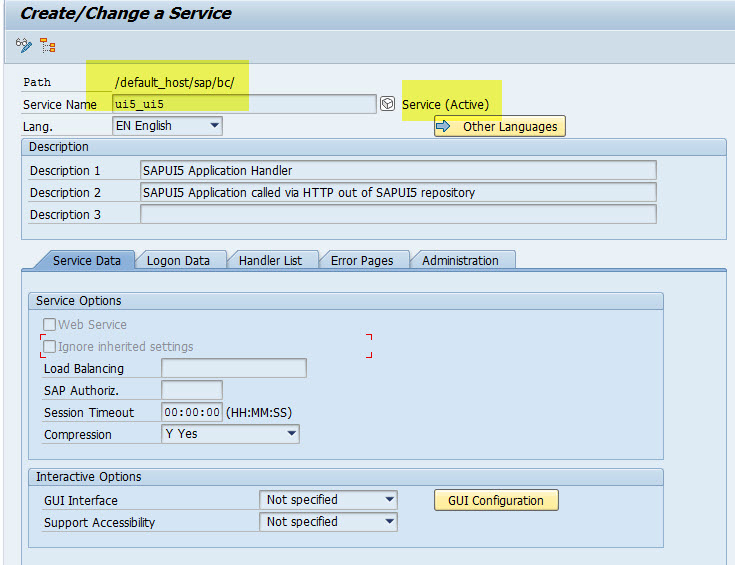The height and width of the screenshot is (565, 735).
Task: Open the Administration tab
Action: pyautogui.click(x=460, y=260)
